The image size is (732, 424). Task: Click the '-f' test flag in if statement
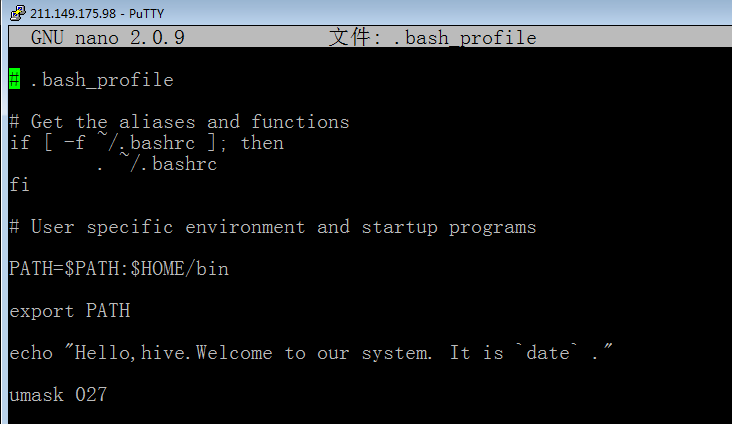(x=75, y=142)
